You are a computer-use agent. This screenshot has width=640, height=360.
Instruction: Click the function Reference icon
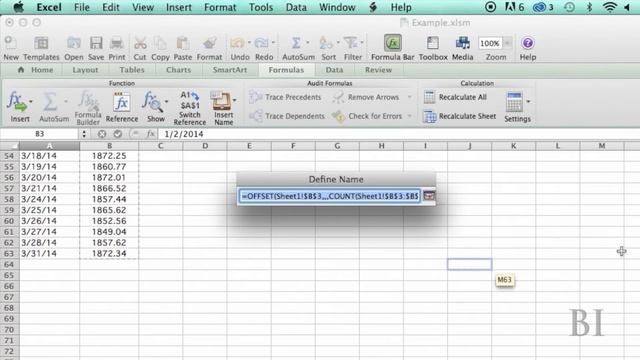pyautogui.click(x=122, y=102)
